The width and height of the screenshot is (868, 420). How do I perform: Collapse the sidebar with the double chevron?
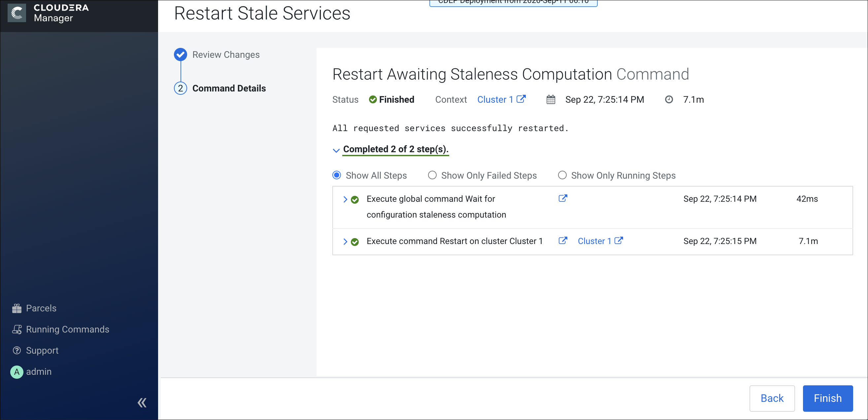pos(142,402)
